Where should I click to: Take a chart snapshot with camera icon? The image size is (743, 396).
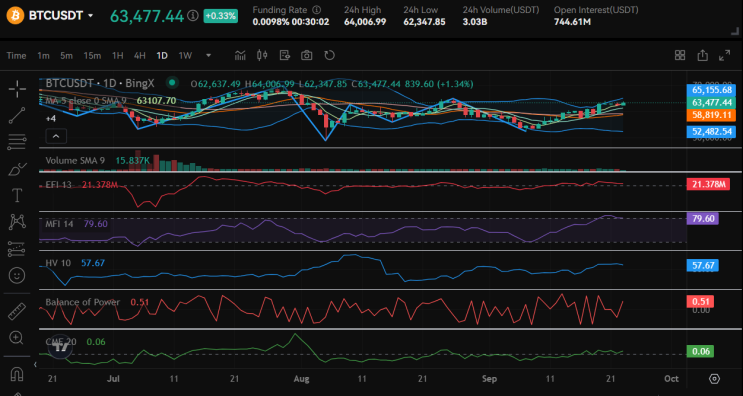(x=307, y=55)
